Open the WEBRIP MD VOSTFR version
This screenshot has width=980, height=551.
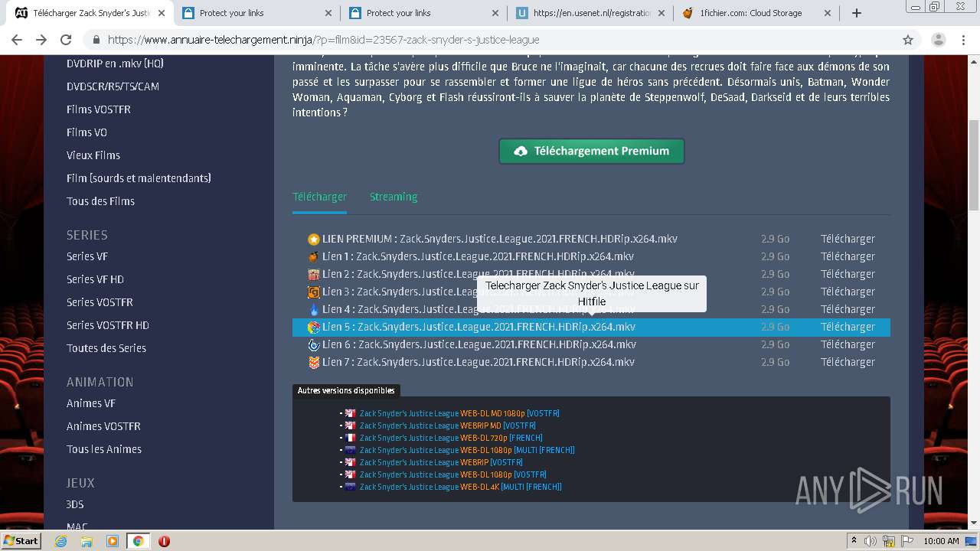click(448, 425)
